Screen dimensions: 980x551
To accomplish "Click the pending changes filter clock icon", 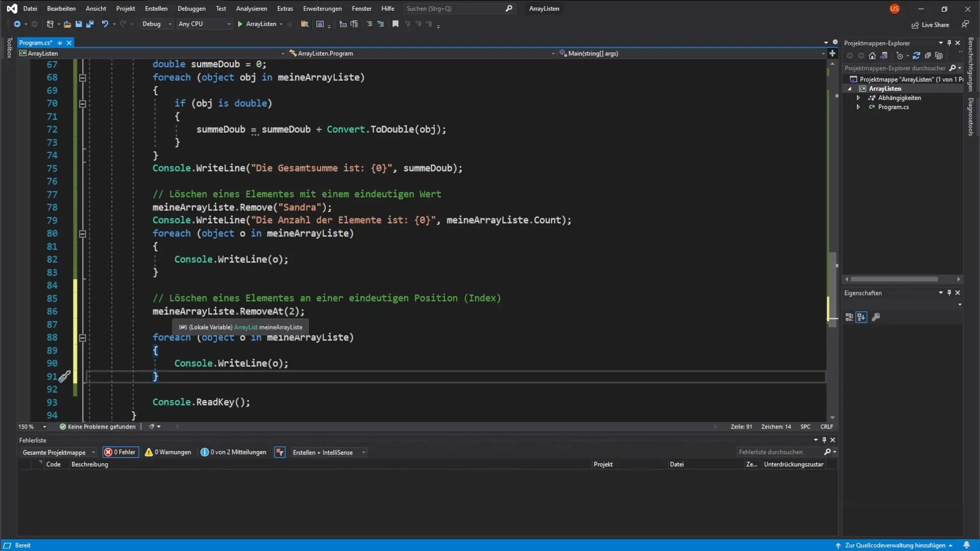I will 900,56.
